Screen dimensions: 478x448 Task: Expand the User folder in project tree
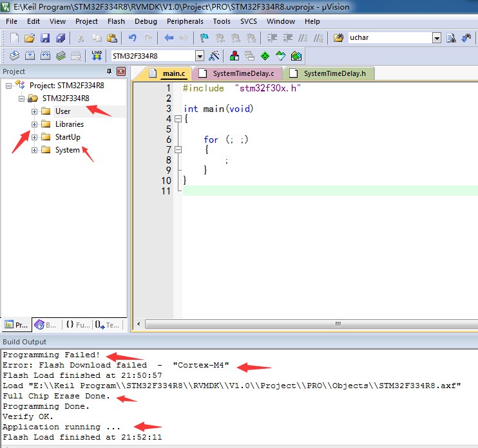(34, 111)
